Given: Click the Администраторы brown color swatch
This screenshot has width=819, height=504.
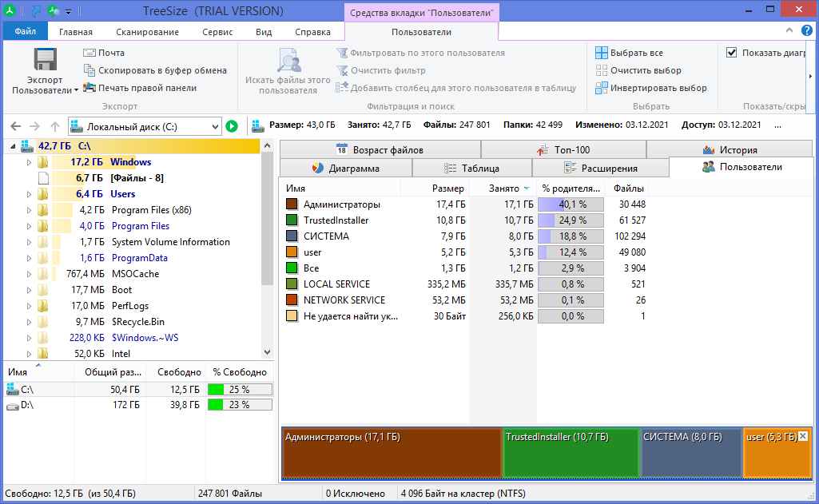Looking at the screenshot, I should [292, 204].
